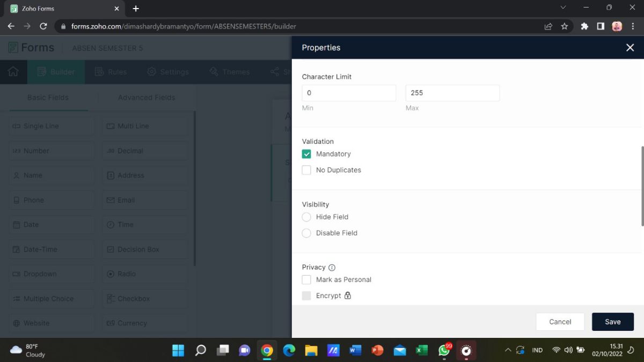Screen dimensions: 644x362
Task: Reload the page in Chrome
Action: 43,26
